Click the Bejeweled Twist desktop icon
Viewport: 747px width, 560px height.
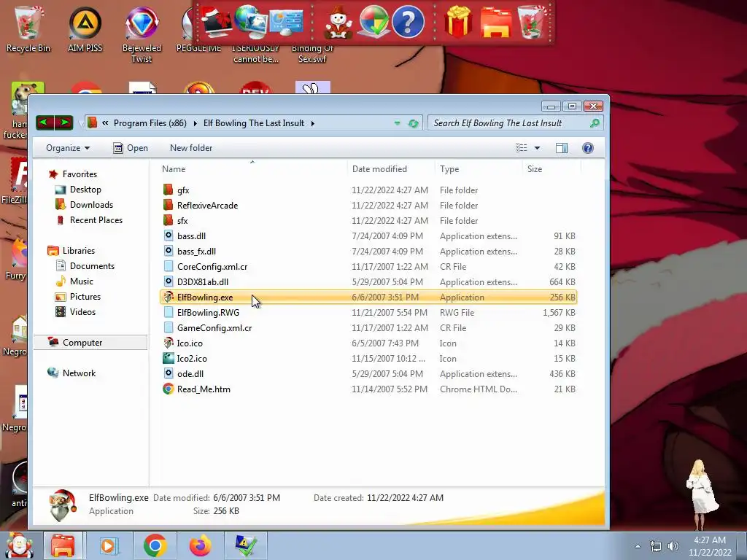click(142, 34)
